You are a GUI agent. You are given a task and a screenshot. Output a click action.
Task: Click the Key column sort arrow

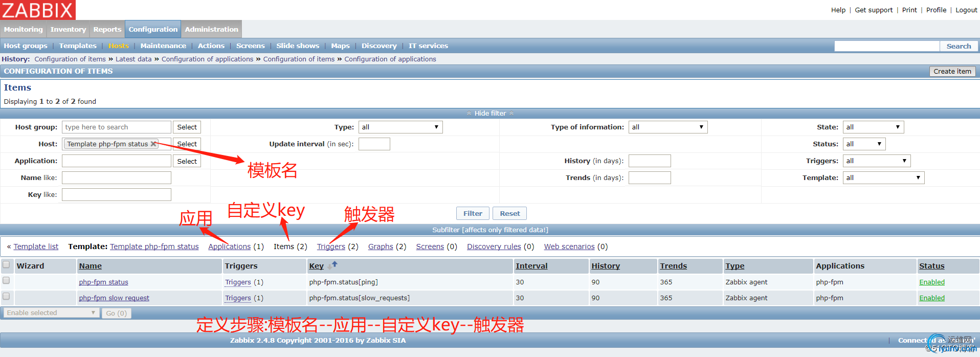tap(332, 265)
